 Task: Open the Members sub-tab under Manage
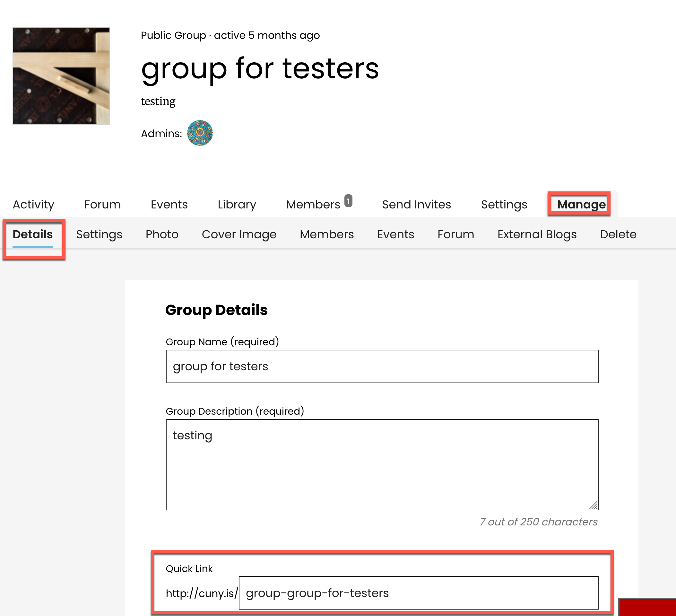pos(327,234)
